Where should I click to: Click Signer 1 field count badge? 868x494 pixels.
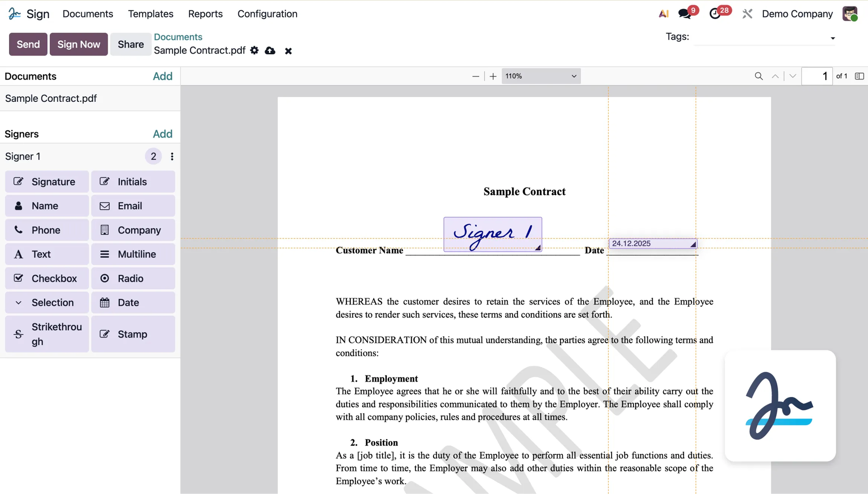tap(153, 157)
